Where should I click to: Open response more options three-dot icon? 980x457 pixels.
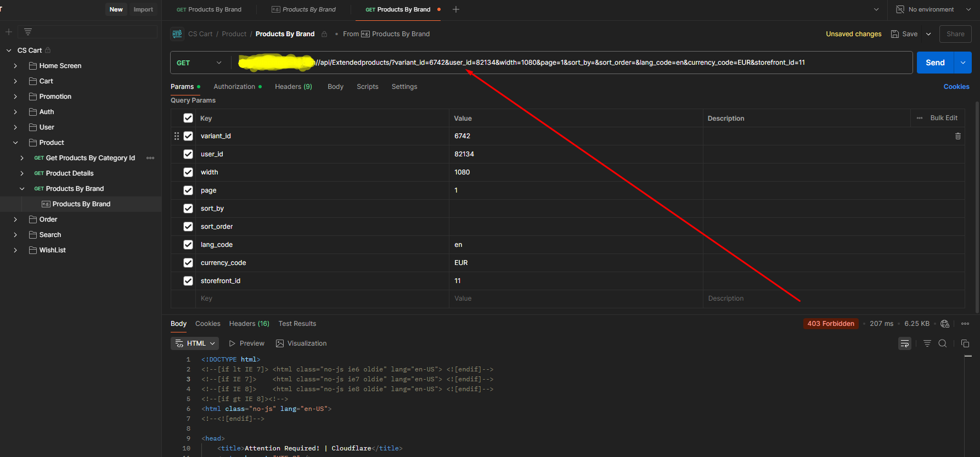[965, 324]
